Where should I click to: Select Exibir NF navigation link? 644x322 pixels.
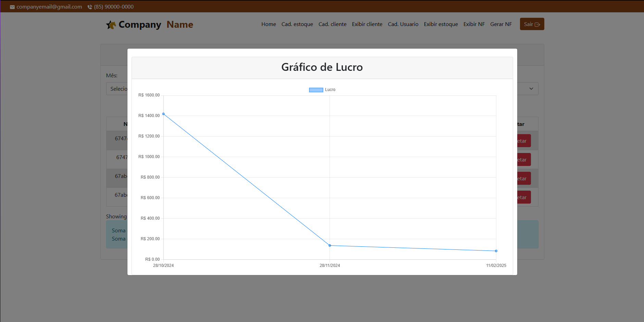click(x=474, y=24)
